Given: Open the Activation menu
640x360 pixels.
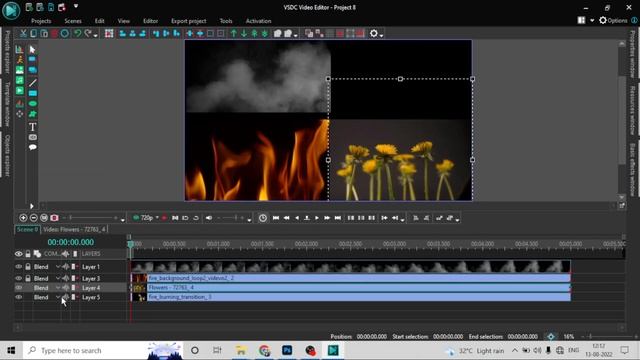Looking at the screenshot, I should 258,21.
